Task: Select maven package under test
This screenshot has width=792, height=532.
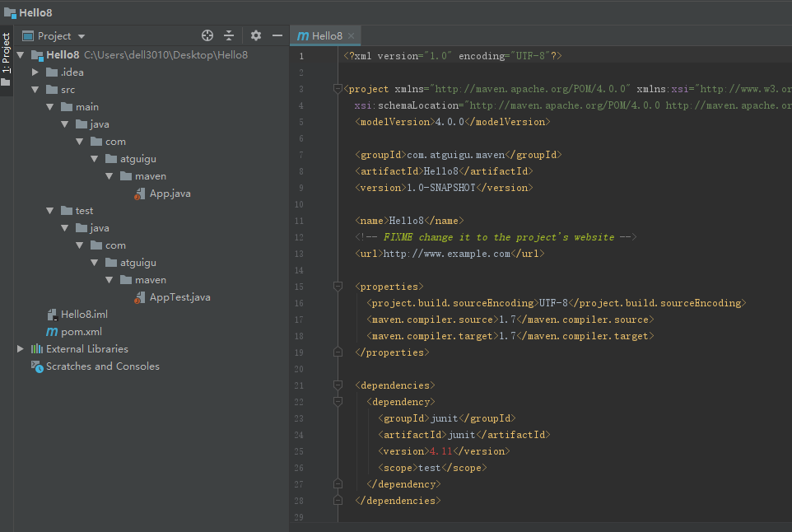Action: point(151,280)
